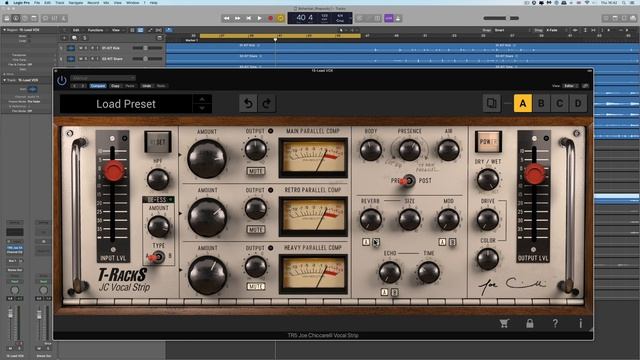Screen dimensions: 640x360
Task: Select preset slot B
Action: (x=541, y=104)
